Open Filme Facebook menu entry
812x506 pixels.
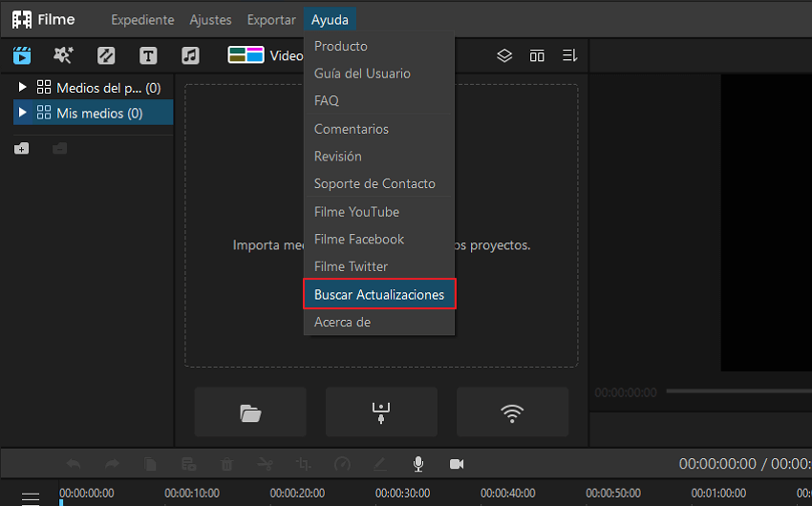tap(379, 239)
